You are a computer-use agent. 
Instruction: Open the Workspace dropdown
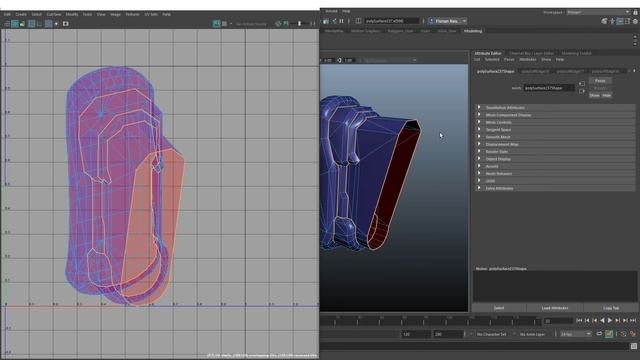[x=598, y=12]
